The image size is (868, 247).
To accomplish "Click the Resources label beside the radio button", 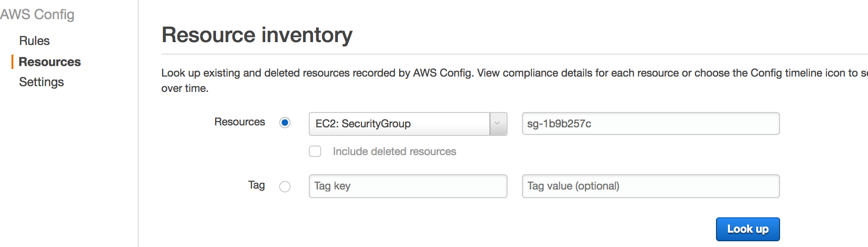I will click(x=239, y=122).
